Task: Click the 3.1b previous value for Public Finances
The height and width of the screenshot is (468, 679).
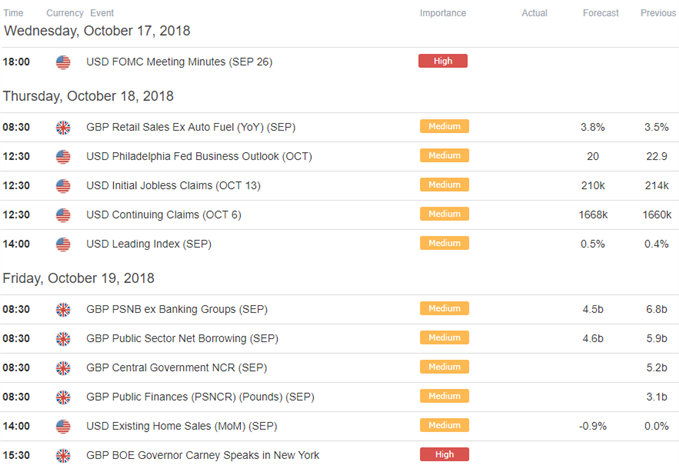Action: [657, 397]
